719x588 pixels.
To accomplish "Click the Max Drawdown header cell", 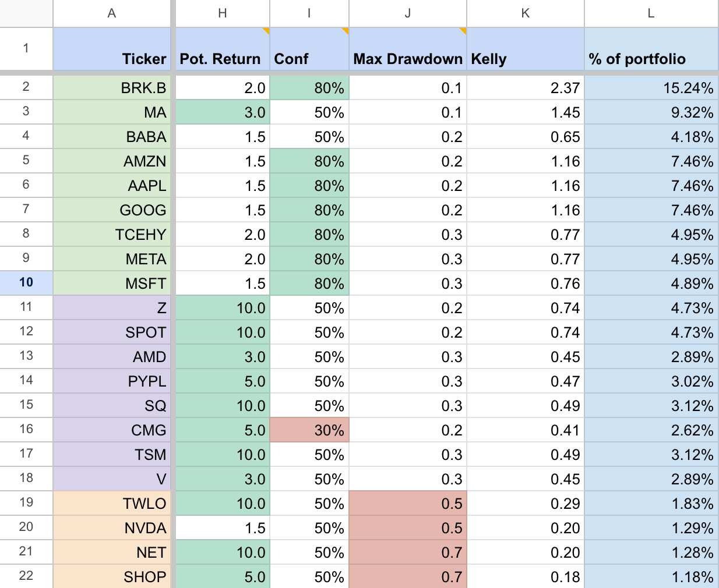I will [x=408, y=49].
